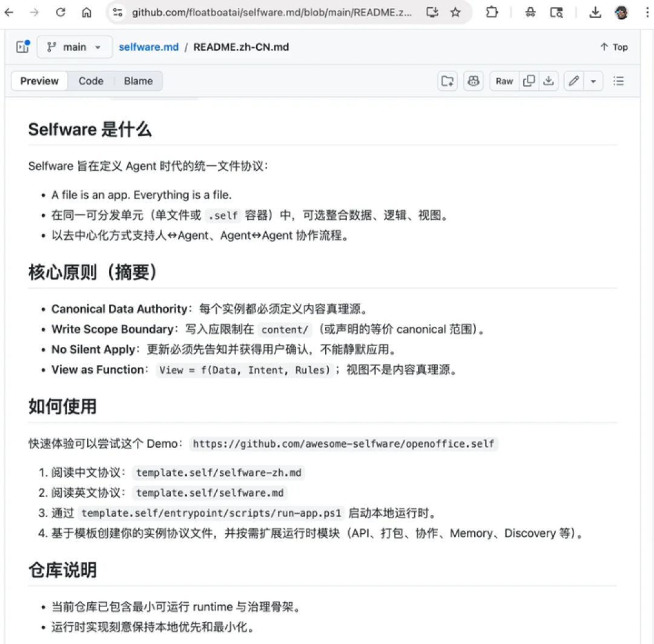
Task: Click 'template.self/selfware-zh.md' code text
Action: 219,473
